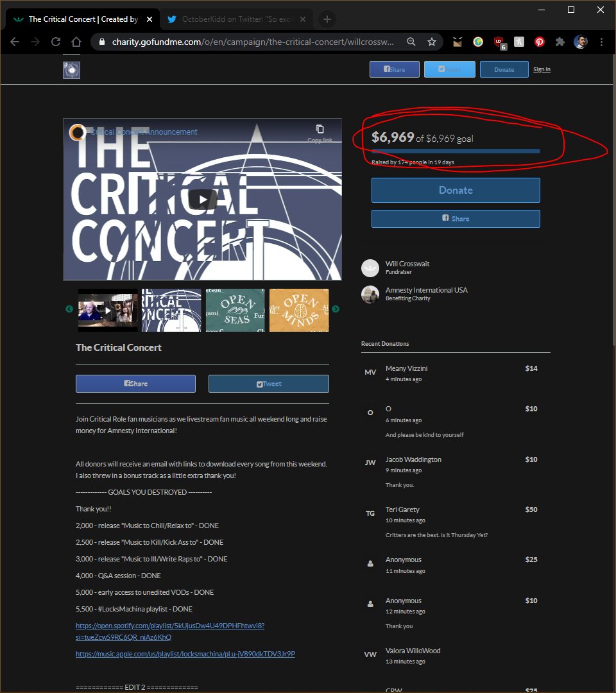Image resolution: width=616 pixels, height=693 pixels.
Task: Click the sidebar Facebook Share button
Action: click(456, 219)
